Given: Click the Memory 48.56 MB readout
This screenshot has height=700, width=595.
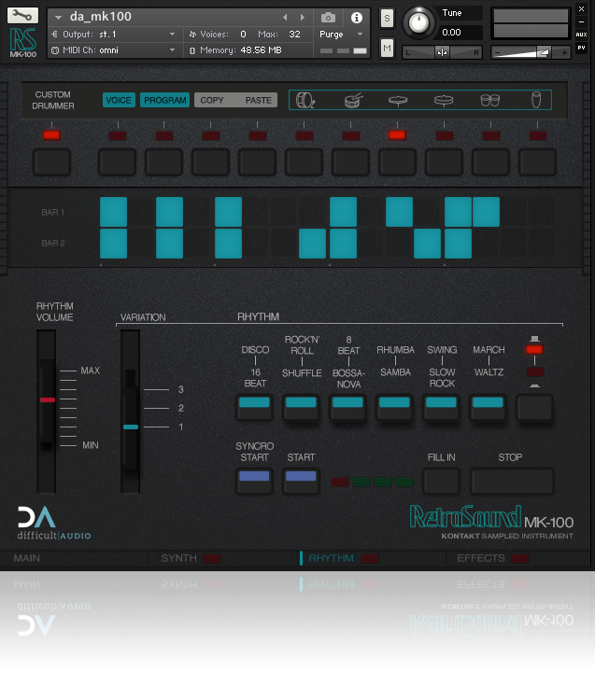Looking at the screenshot, I should pos(241,50).
